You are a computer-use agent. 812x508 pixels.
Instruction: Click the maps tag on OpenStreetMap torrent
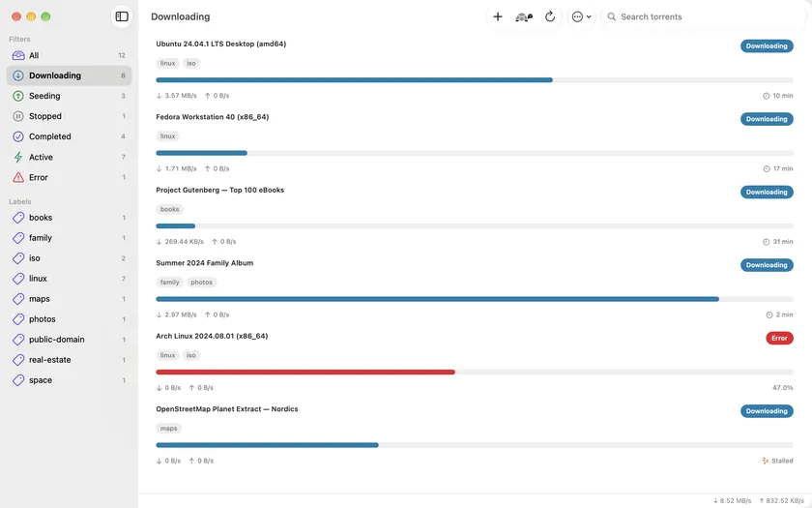[168, 429]
